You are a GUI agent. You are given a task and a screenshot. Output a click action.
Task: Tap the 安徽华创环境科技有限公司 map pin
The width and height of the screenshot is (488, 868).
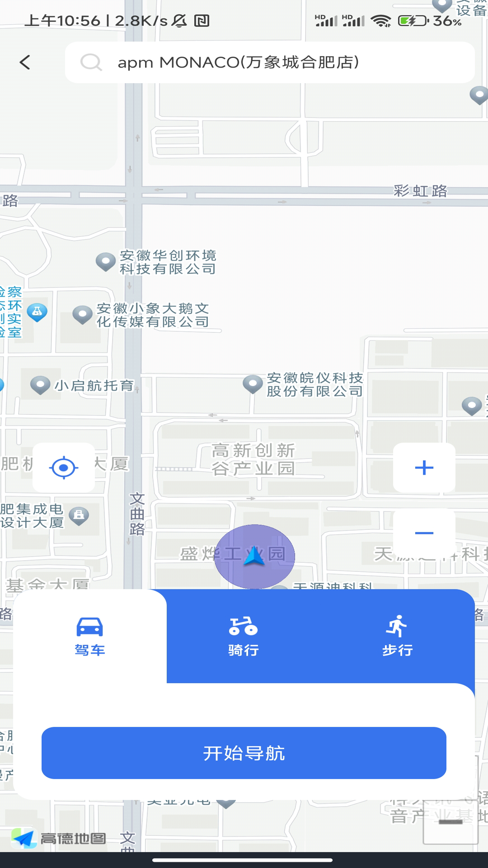click(106, 261)
